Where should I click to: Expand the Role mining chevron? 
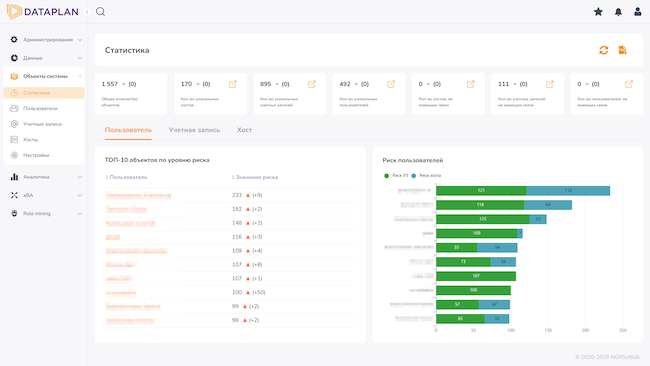coord(80,213)
